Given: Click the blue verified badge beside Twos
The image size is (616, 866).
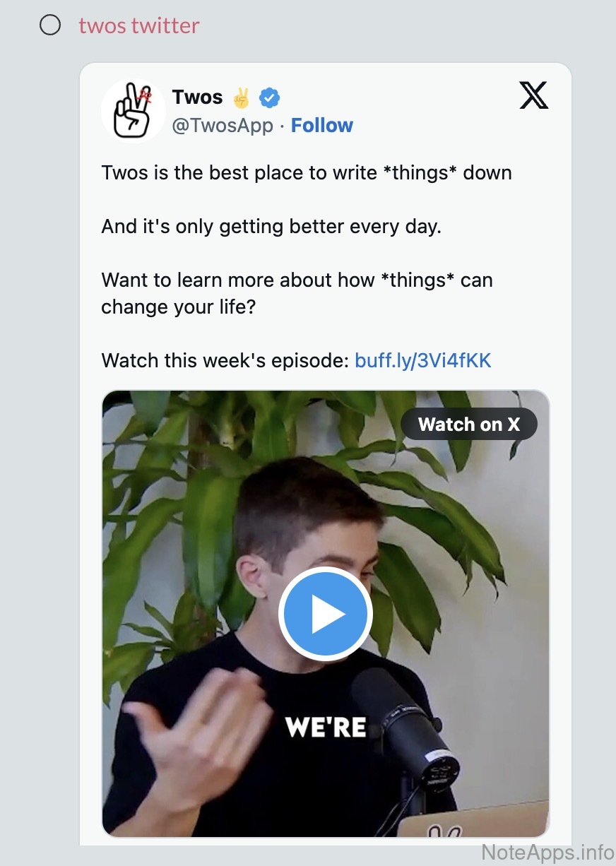Looking at the screenshot, I should click(x=269, y=97).
